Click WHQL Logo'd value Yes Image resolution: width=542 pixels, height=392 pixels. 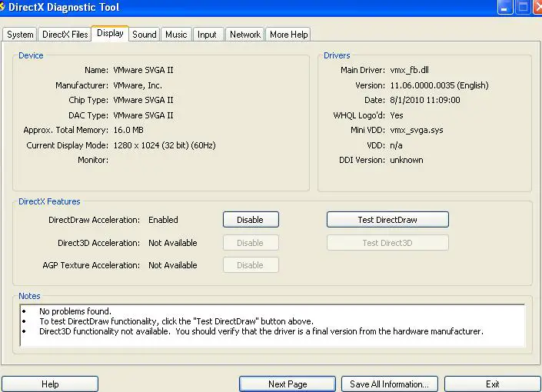point(397,115)
